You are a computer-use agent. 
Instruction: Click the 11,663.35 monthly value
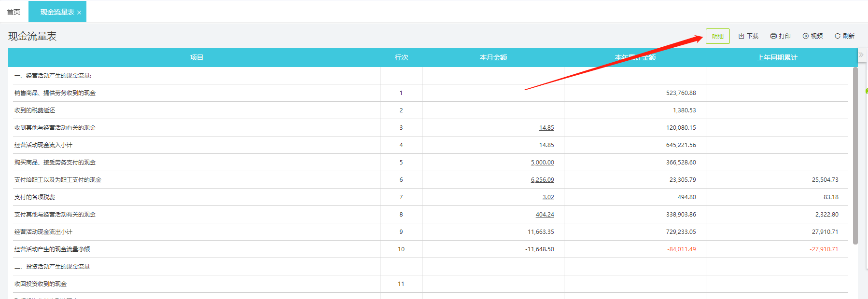(x=541, y=232)
